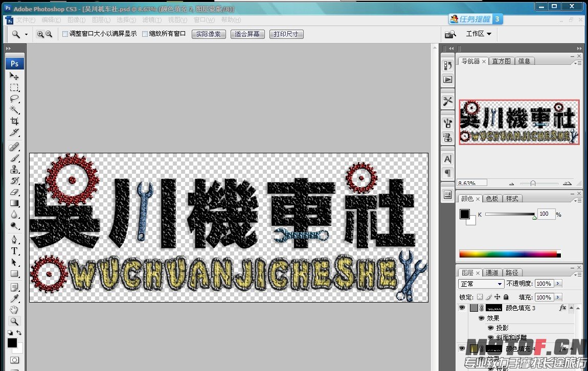Toggle lock position icon
Viewport: 588px width, 371px height.
[x=497, y=297]
